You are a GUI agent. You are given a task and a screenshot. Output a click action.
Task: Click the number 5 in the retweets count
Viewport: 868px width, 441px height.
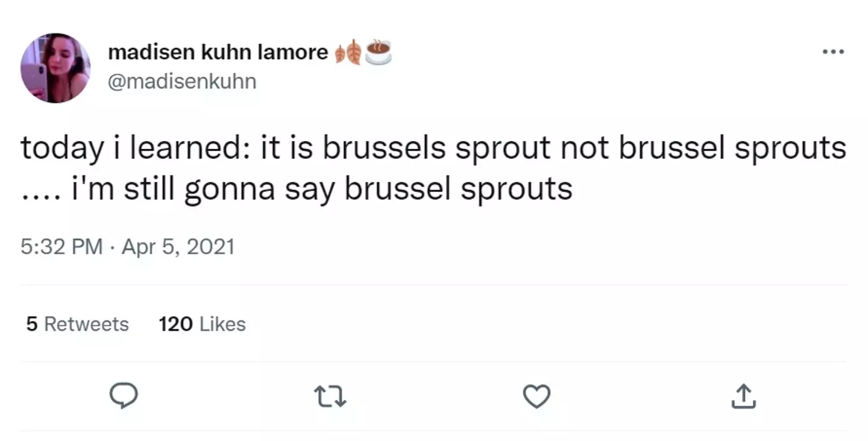tap(32, 324)
